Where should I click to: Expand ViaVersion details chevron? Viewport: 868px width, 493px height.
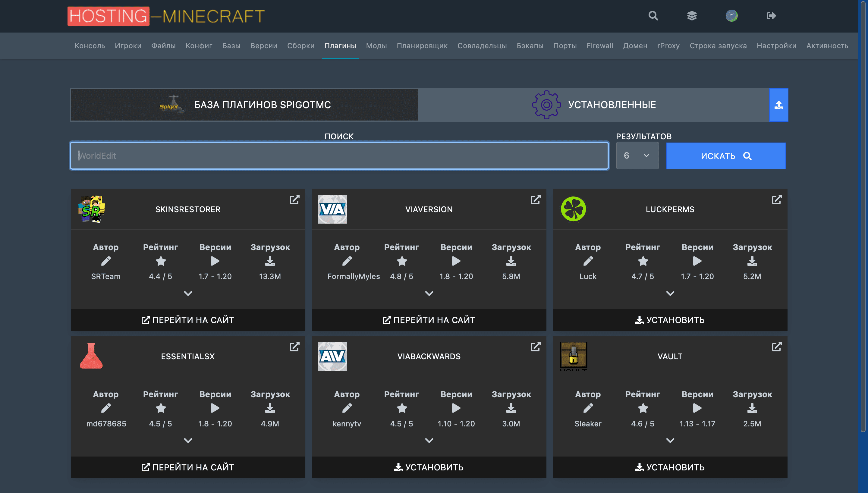pyautogui.click(x=429, y=294)
